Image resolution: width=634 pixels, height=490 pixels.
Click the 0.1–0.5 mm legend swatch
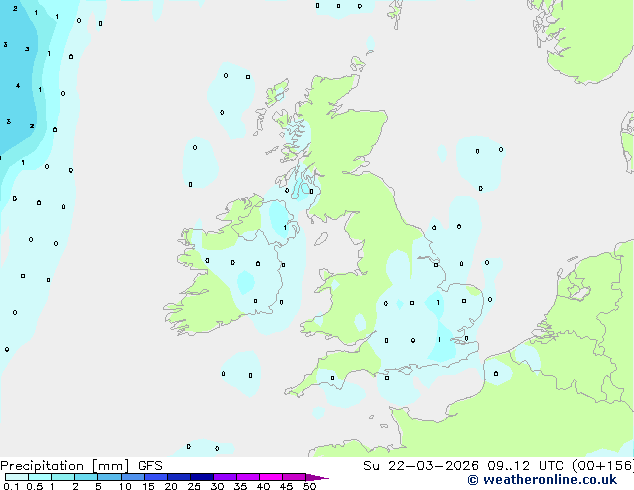click(x=17, y=477)
